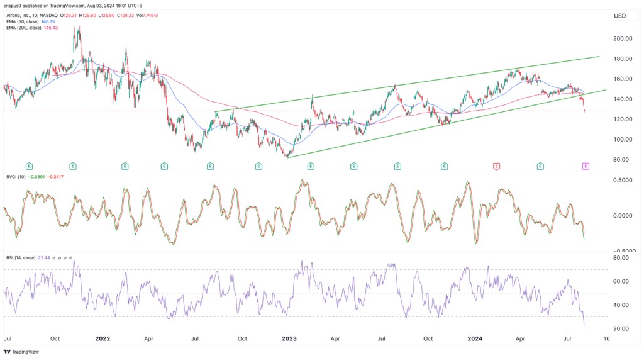Image resolution: width=644 pixels, height=358 pixels.
Task: Click the 100.00 price axis label
Action: click(x=623, y=139)
